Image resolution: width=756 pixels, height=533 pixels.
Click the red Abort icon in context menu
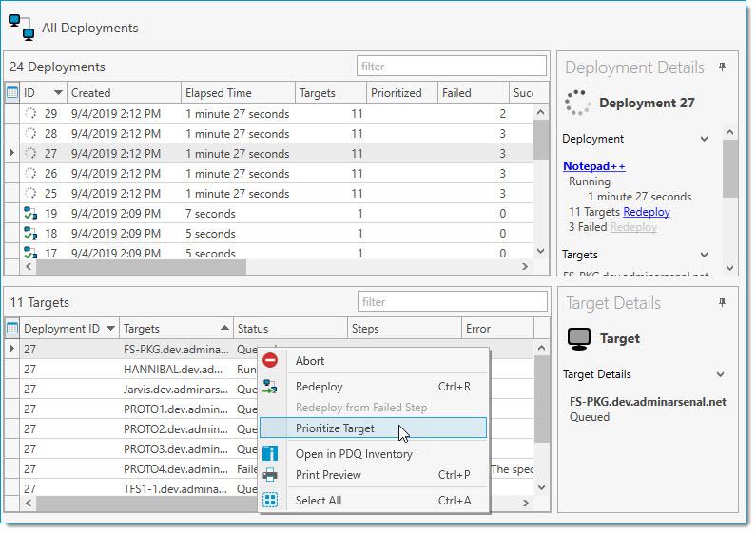tap(270, 360)
